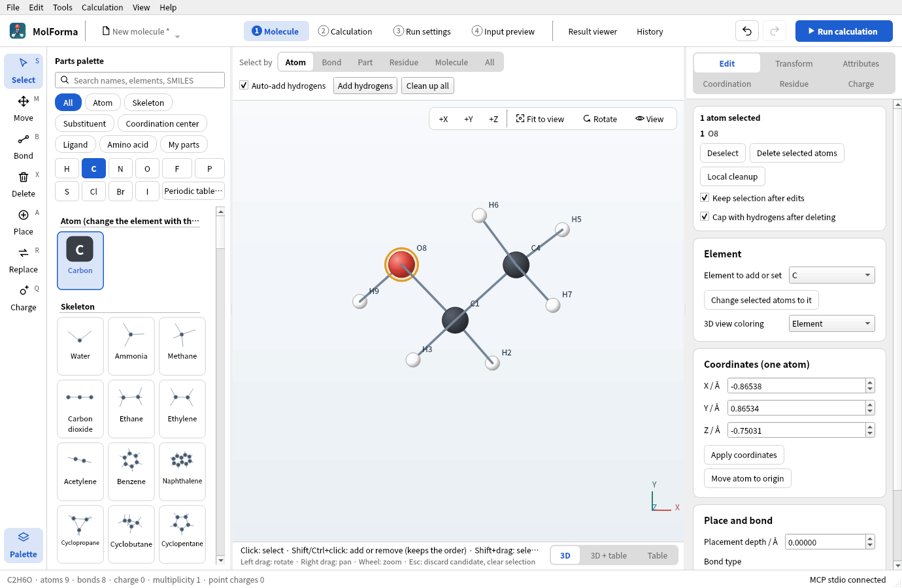The height and width of the screenshot is (588, 902).
Task: Switch to the Transform tab
Action: coord(794,63)
